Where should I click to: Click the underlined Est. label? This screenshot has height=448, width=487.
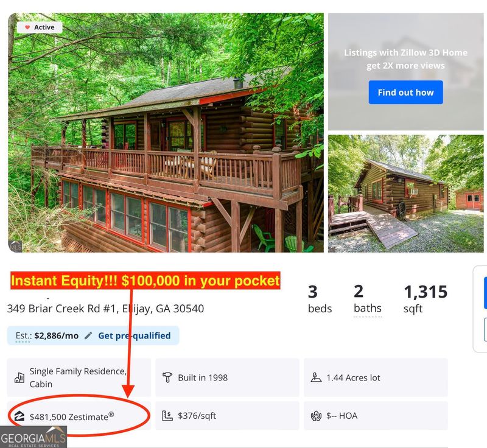point(23,335)
